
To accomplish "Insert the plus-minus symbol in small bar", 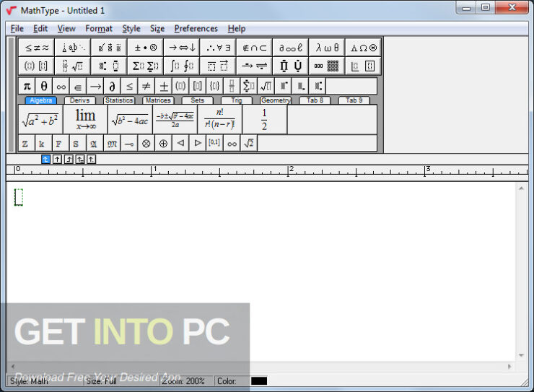I will (x=164, y=86).
